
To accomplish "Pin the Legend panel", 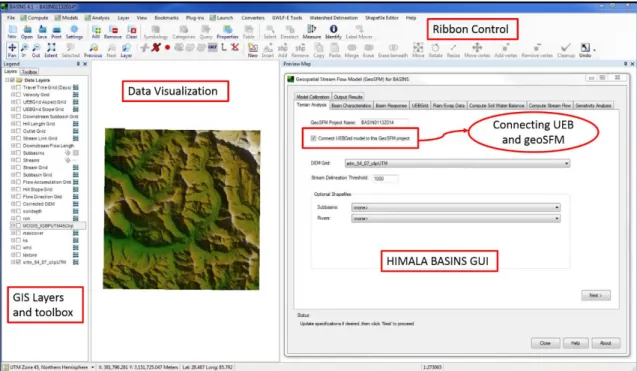I will click(78, 64).
